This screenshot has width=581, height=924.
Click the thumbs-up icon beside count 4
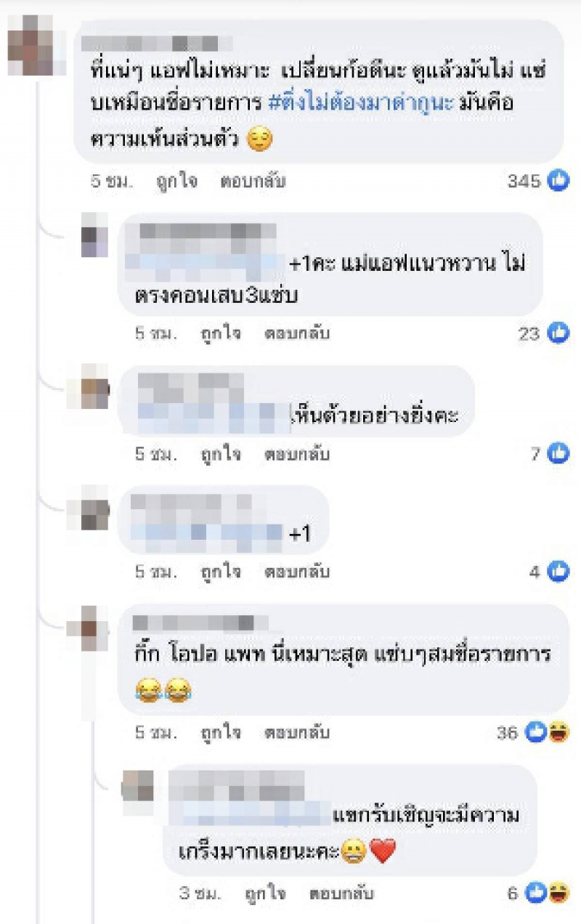(x=558, y=572)
